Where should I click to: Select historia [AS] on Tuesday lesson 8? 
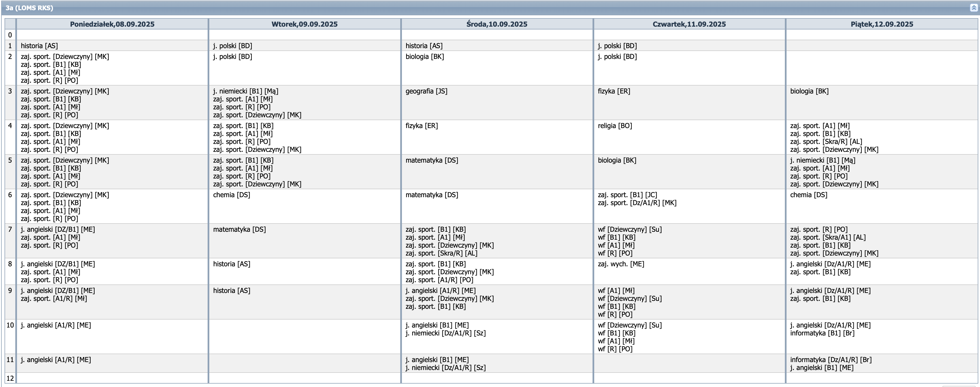231,264
